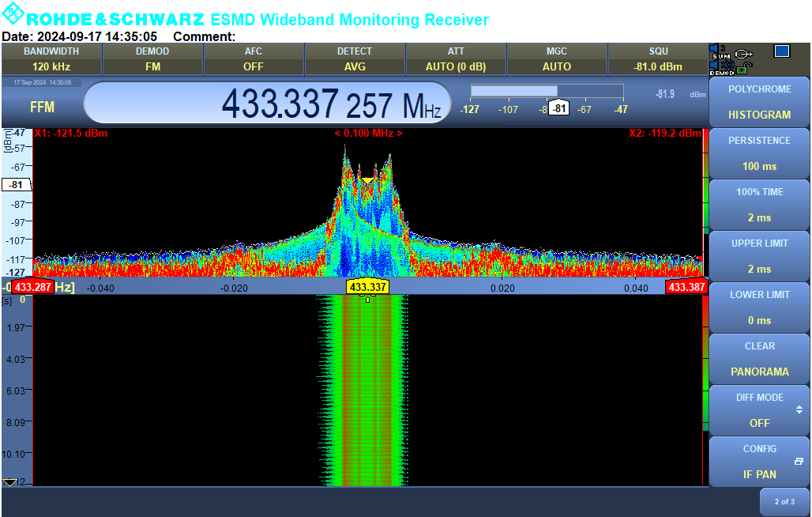Screen dimensions: 812x517
Task: Click the -0.020 frequency axis label
Action: pyautogui.click(x=234, y=288)
